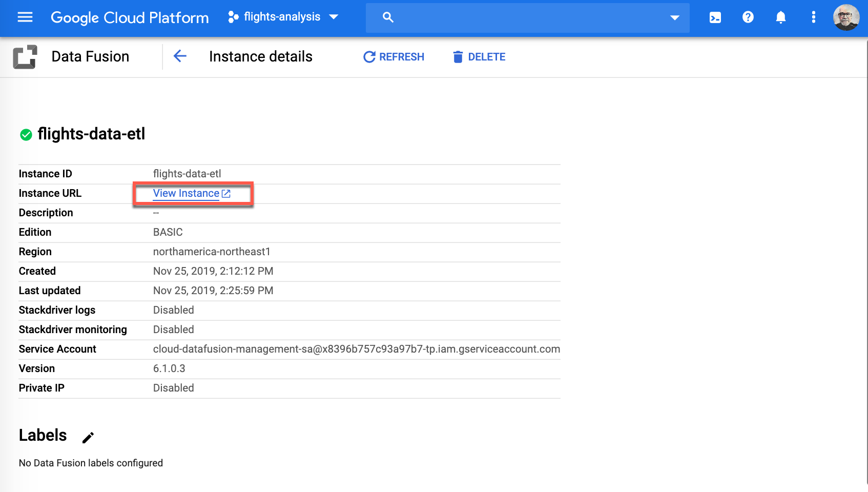Viewport: 868px width, 492px height.
Task: Open the hamburger navigation menu
Action: [x=25, y=17]
